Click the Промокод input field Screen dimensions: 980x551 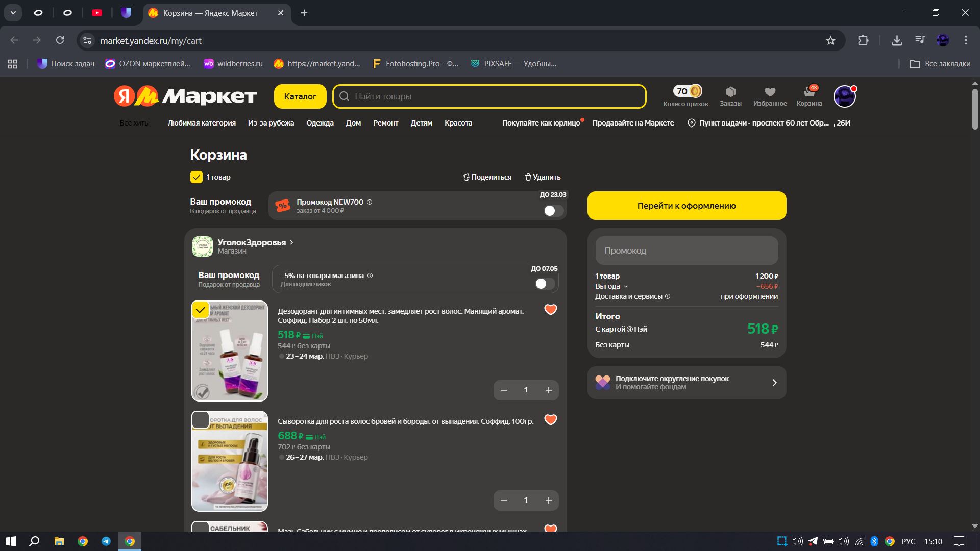tap(687, 251)
